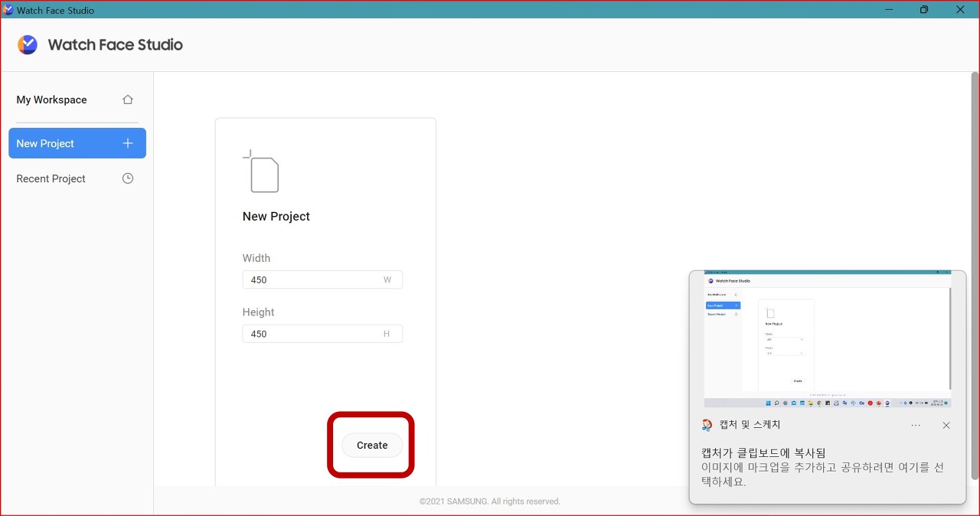
Task: Click the Width label text
Action: click(256, 258)
